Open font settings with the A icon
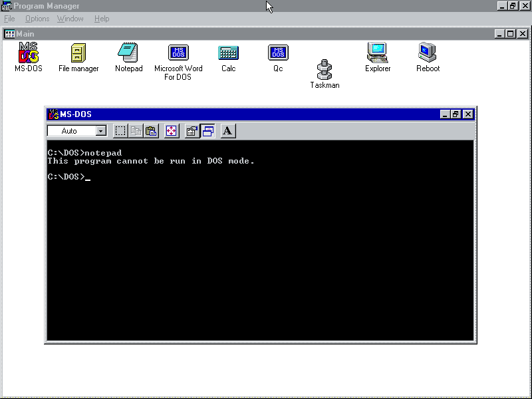 [x=227, y=130]
